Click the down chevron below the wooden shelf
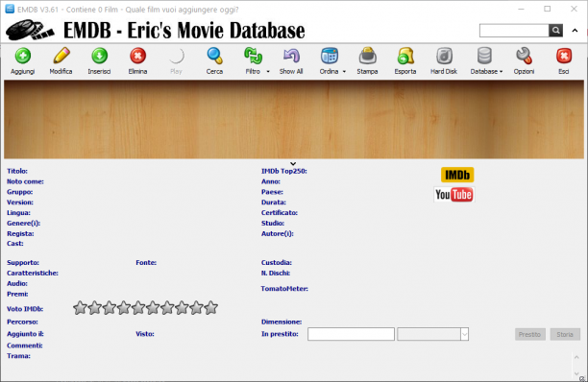This screenshot has height=382, width=588. (x=293, y=164)
